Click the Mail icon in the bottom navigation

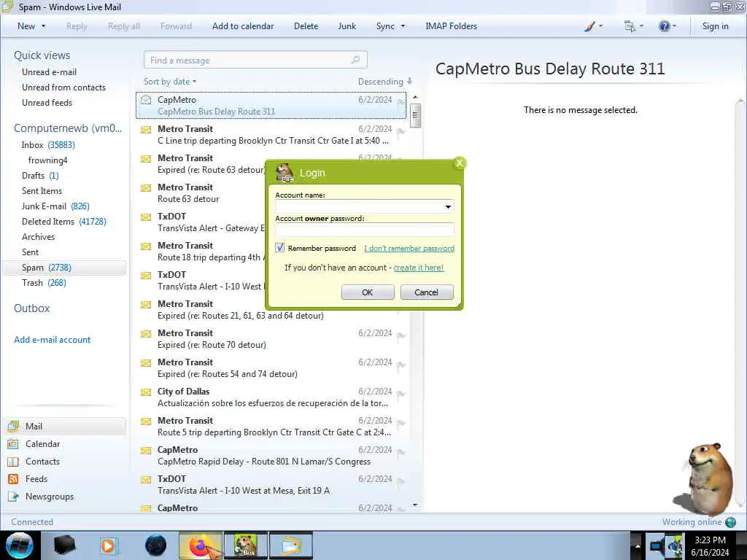tap(13, 426)
